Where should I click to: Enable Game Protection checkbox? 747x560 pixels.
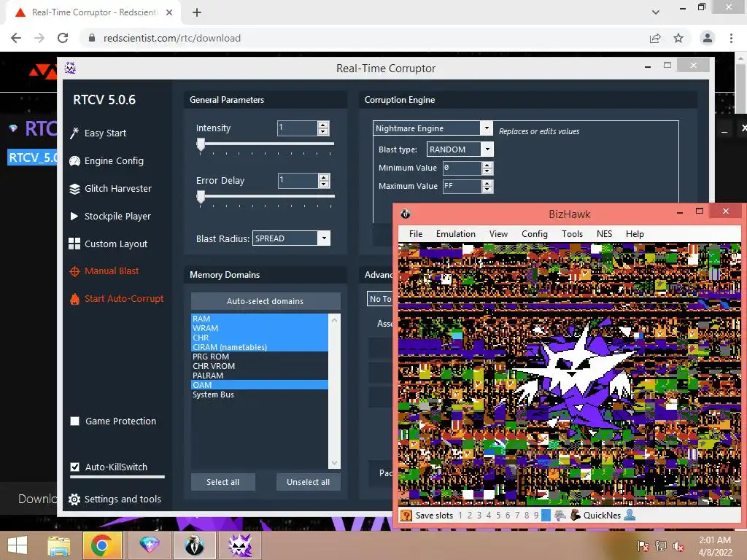tap(75, 421)
